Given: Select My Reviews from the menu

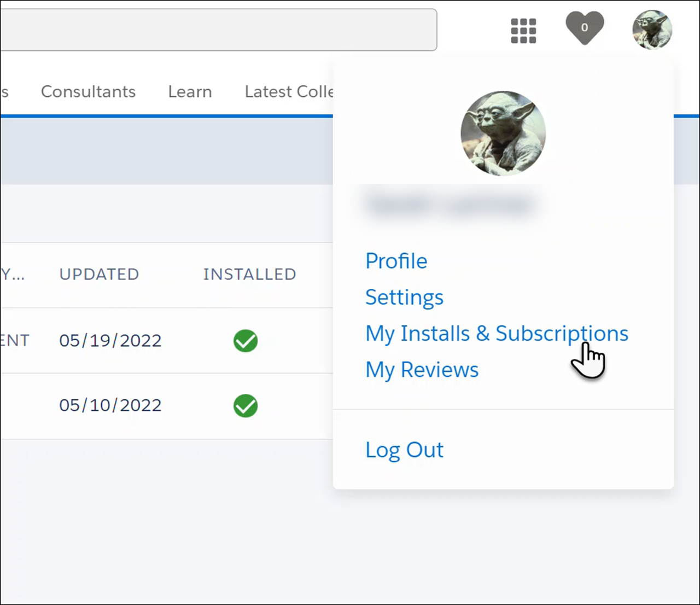Looking at the screenshot, I should 422,370.
